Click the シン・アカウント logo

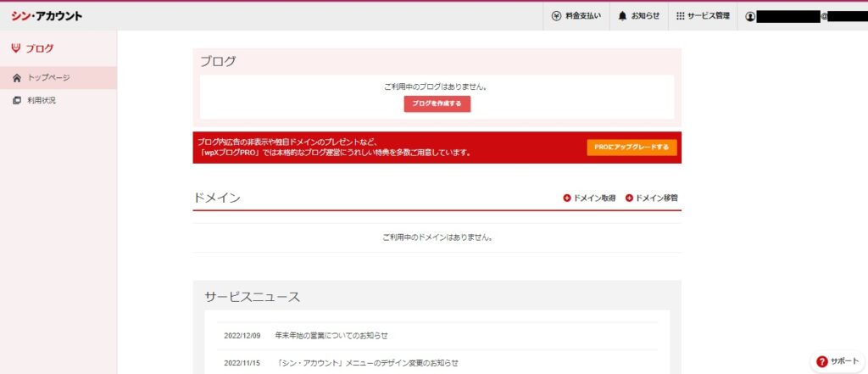(47, 16)
